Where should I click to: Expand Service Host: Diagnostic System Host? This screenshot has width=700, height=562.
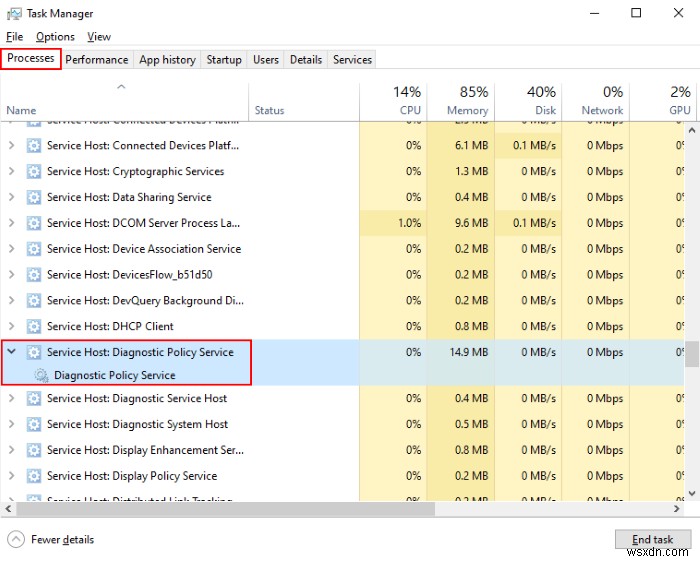[12, 424]
